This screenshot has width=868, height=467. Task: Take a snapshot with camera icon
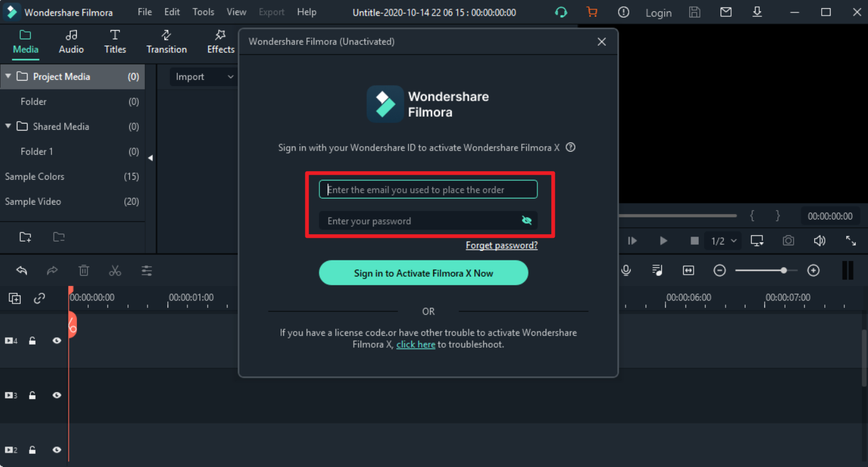[x=789, y=240]
